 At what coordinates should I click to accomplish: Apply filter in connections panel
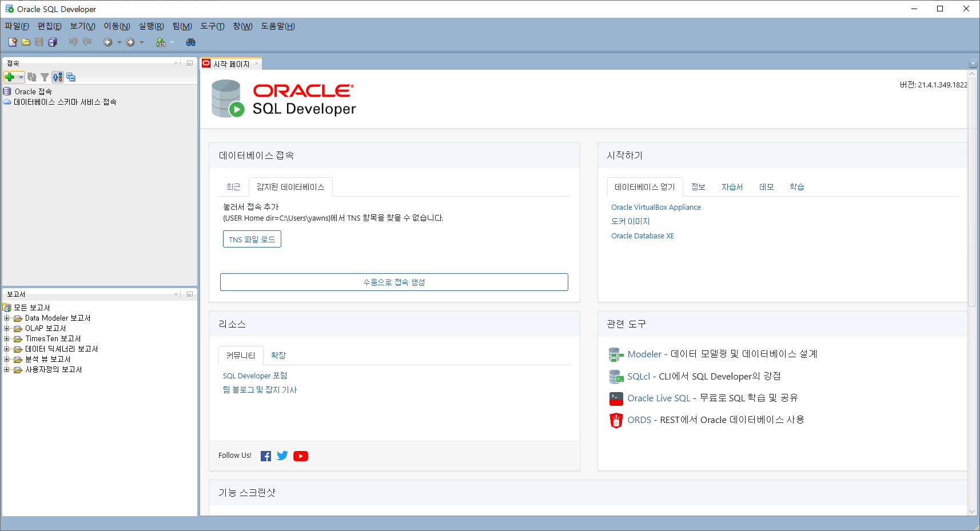(45, 77)
